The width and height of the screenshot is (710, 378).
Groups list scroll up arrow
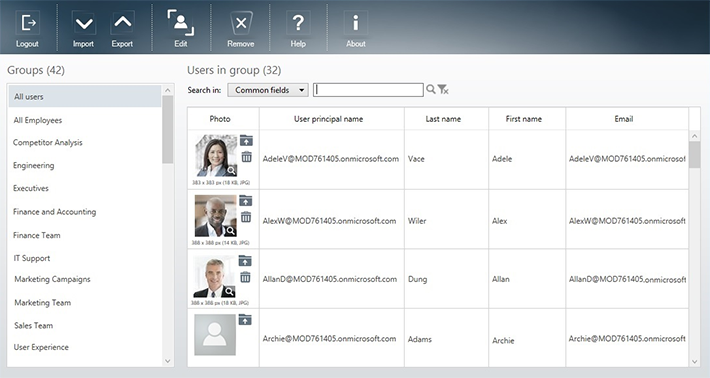[x=168, y=91]
